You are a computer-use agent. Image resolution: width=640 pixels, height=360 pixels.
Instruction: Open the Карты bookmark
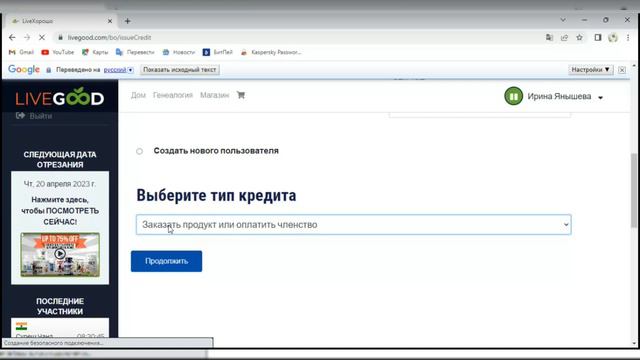tap(95, 52)
